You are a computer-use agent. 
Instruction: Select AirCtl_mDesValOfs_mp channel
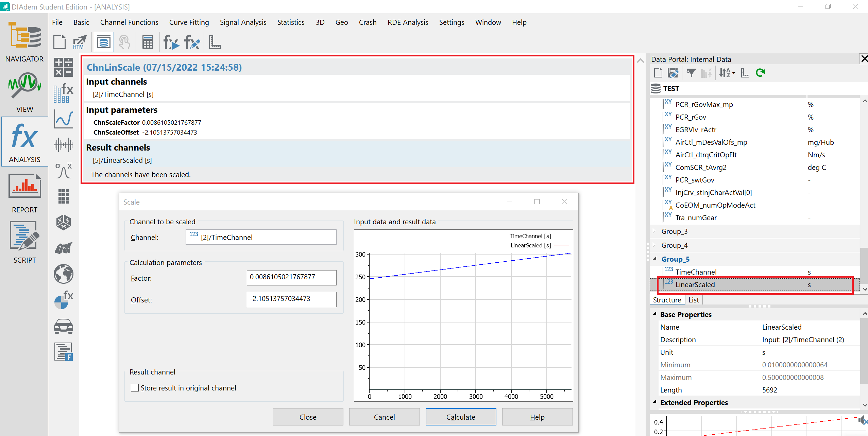[711, 142]
